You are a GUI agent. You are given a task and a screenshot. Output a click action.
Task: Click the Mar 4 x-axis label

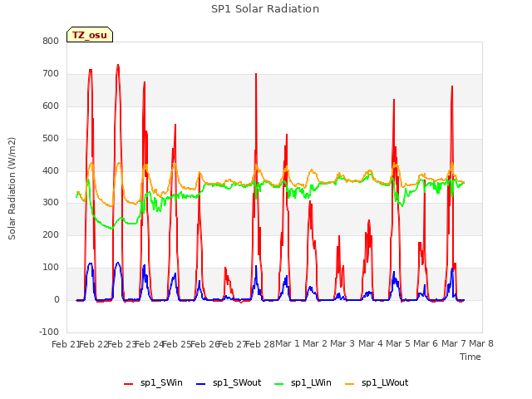[371, 343]
